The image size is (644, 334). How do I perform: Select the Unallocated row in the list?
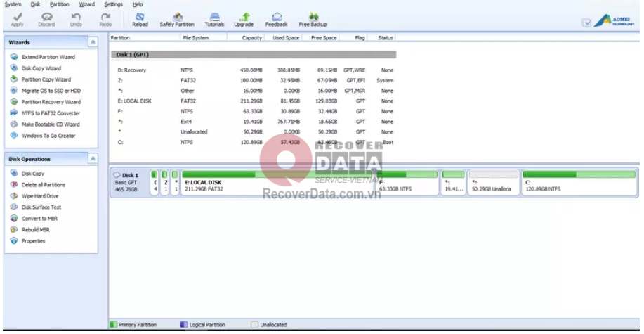point(254,132)
